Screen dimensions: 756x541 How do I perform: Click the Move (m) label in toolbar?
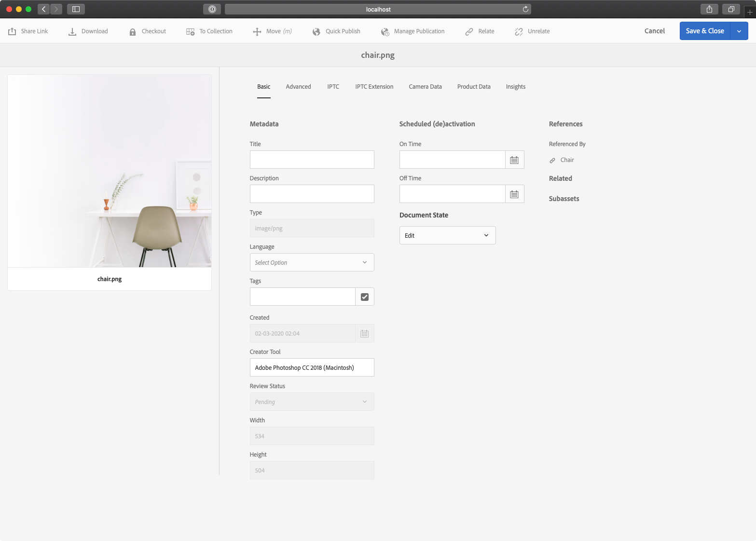(x=279, y=31)
